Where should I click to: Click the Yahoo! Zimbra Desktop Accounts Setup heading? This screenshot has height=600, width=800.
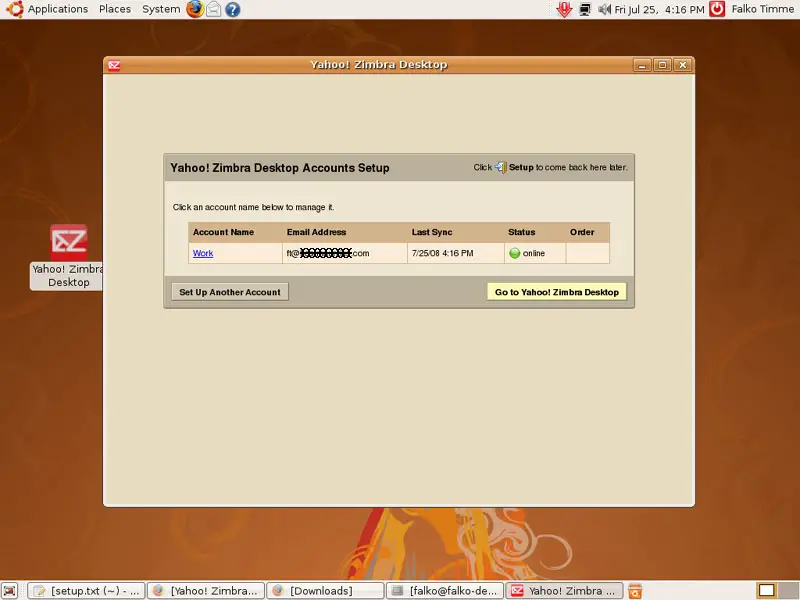(280, 168)
